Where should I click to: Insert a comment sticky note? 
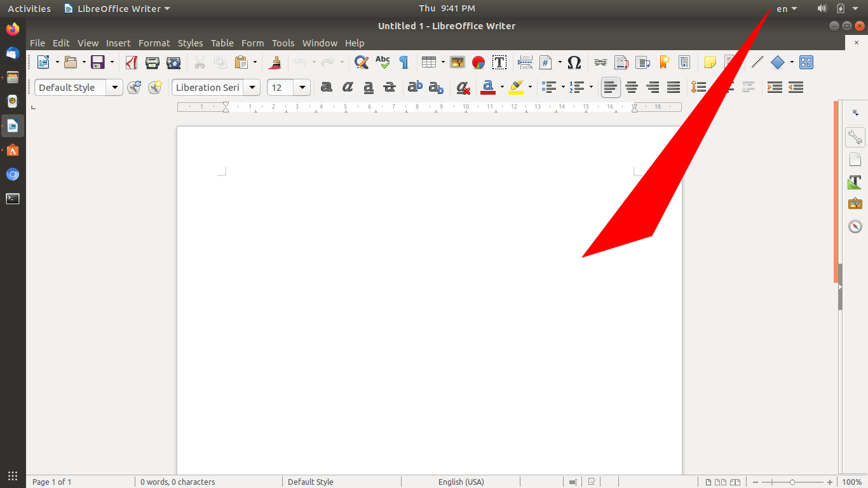pyautogui.click(x=710, y=62)
